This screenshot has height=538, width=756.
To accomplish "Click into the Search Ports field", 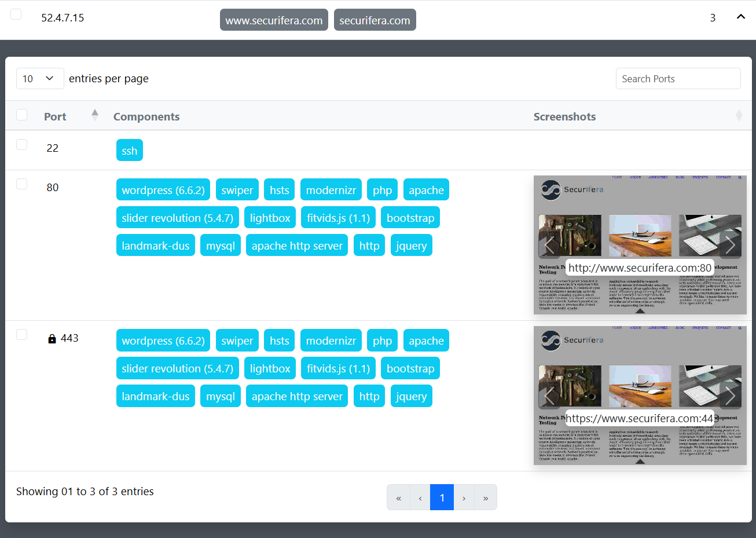I will click(x=678, y=79).
